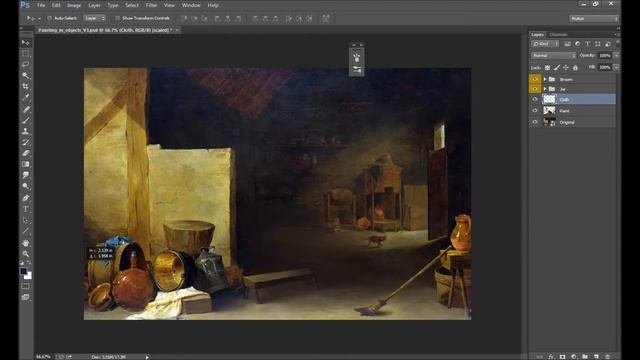Viewport: 640px width, 360px height.
Task: Click the Painting_in_objects document tab
Action: [x=108, y=30]
